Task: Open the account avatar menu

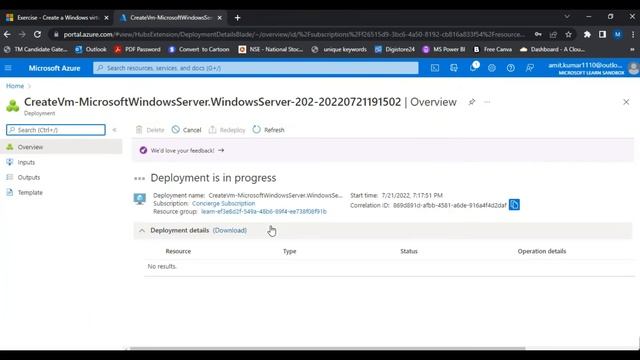Action: pos(633,68)
